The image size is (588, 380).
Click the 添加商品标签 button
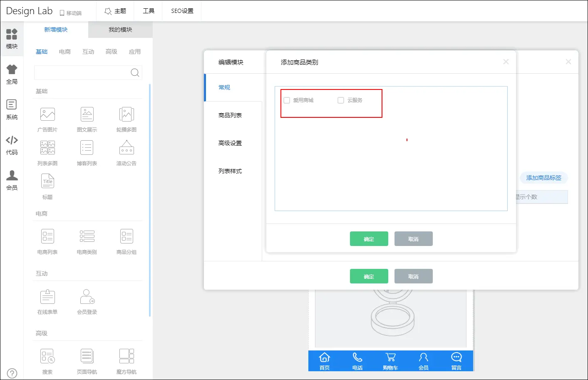[x=543, y=178]
